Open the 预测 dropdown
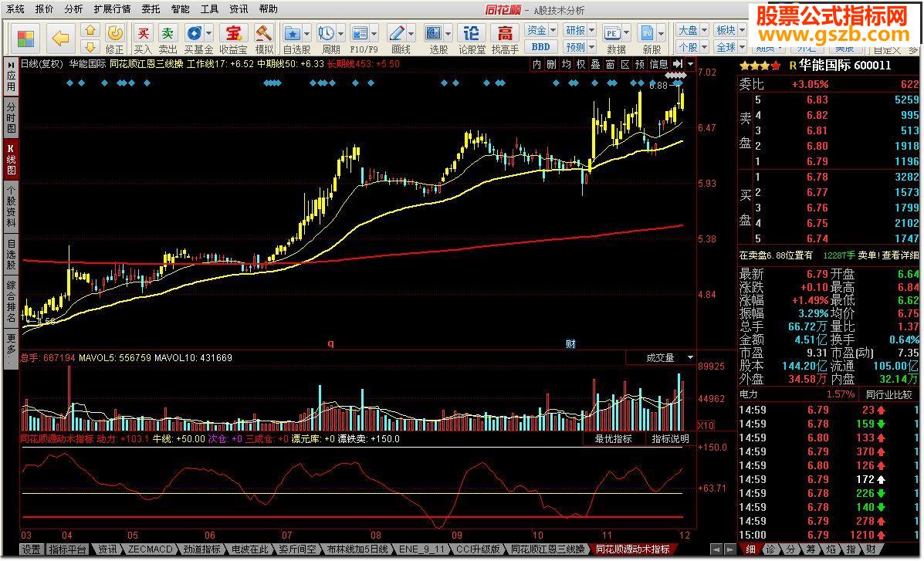The width and height of the screenshot is (924, 561). (x=579, y=46)
